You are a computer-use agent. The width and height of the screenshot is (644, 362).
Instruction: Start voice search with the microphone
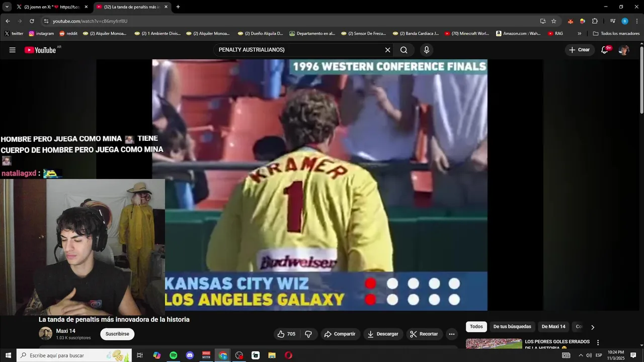[427, 50]
